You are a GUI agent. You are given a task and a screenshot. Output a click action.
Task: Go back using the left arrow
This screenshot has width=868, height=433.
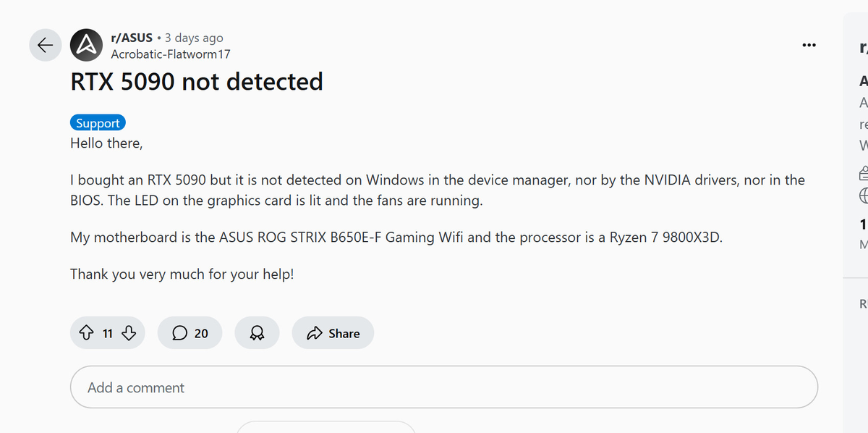point(45,45)
